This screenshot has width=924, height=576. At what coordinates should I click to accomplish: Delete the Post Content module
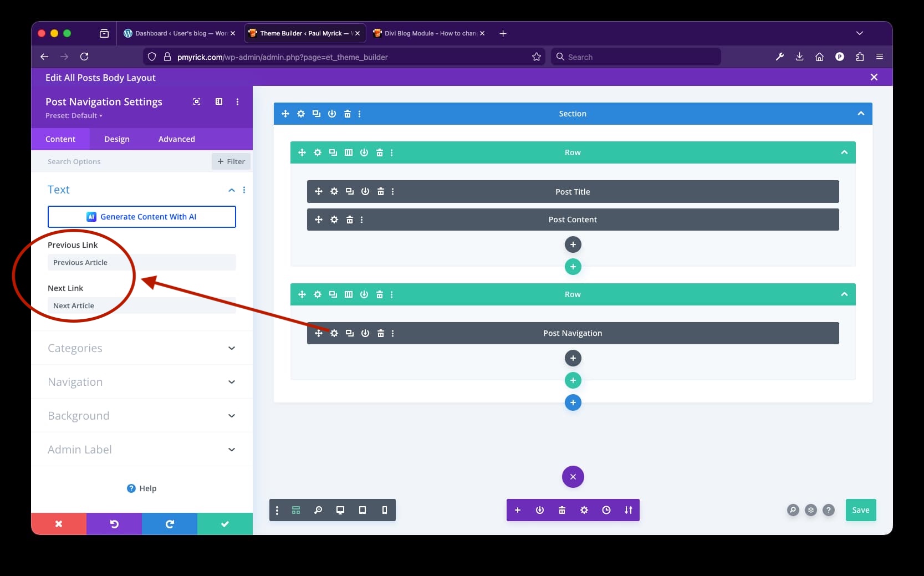[350, 220]
